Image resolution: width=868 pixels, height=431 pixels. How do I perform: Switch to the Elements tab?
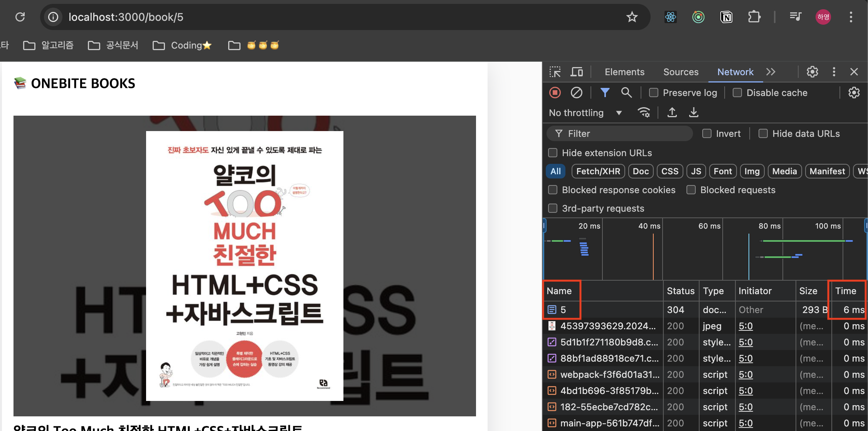pyautogui.click(x=624, y=72)
